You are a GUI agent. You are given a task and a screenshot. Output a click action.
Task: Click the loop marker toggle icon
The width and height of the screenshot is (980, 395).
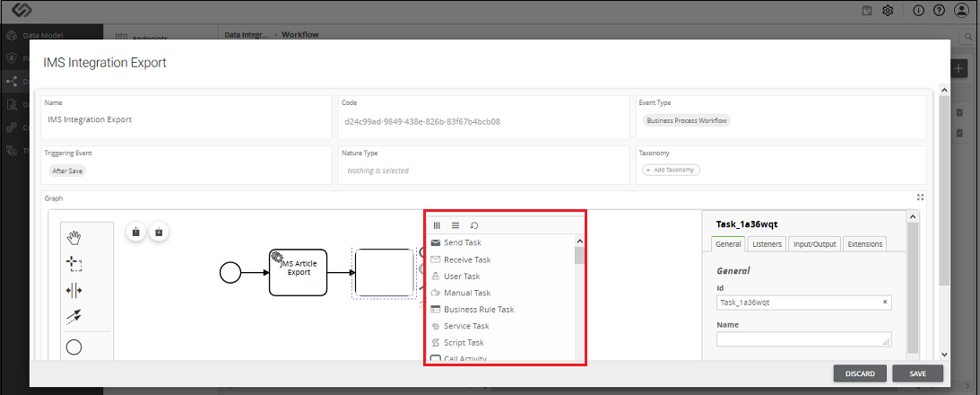coord(473,225)
